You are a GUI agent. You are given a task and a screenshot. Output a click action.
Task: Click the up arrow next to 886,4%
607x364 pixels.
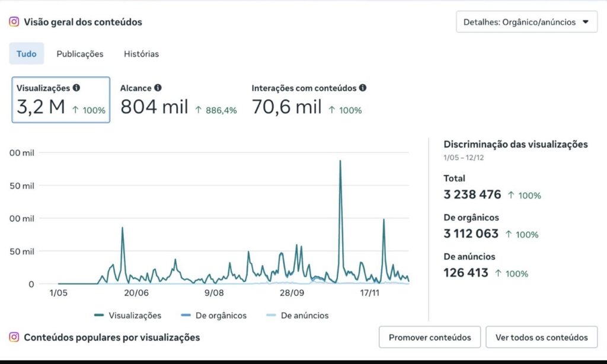pos(198,110)
